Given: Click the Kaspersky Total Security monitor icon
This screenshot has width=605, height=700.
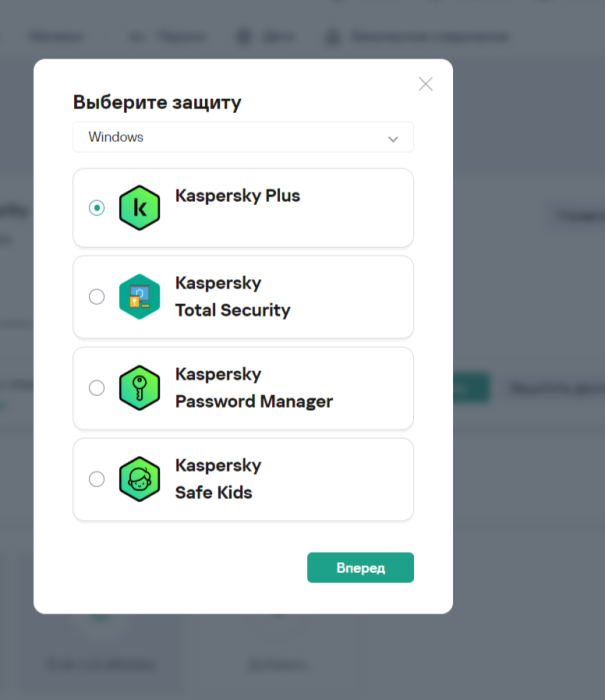Looking at the screenshot, I should pos(139,296).
